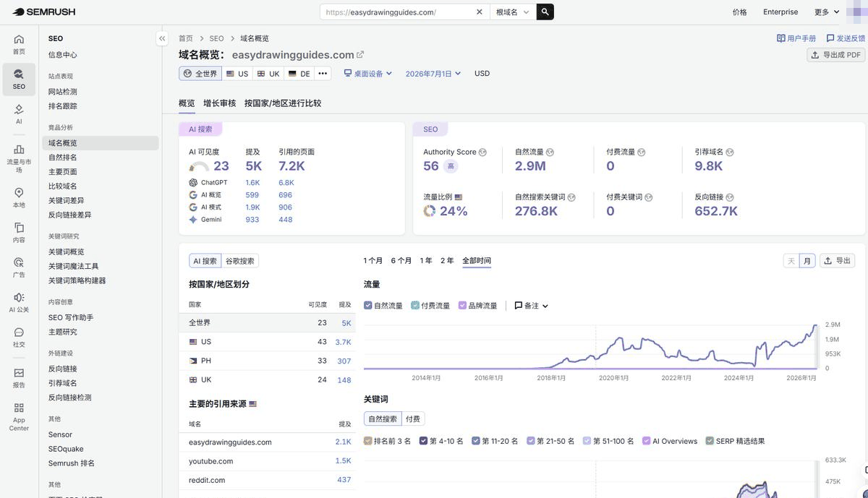Open more countries ellipsis button
Viewport: 868px width, 498px height.
coord(323,74)
